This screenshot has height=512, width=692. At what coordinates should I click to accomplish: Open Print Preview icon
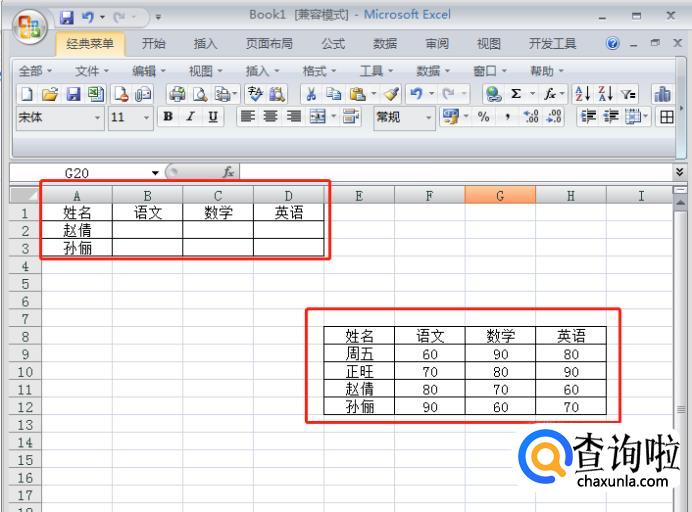[x=200, y=94]
